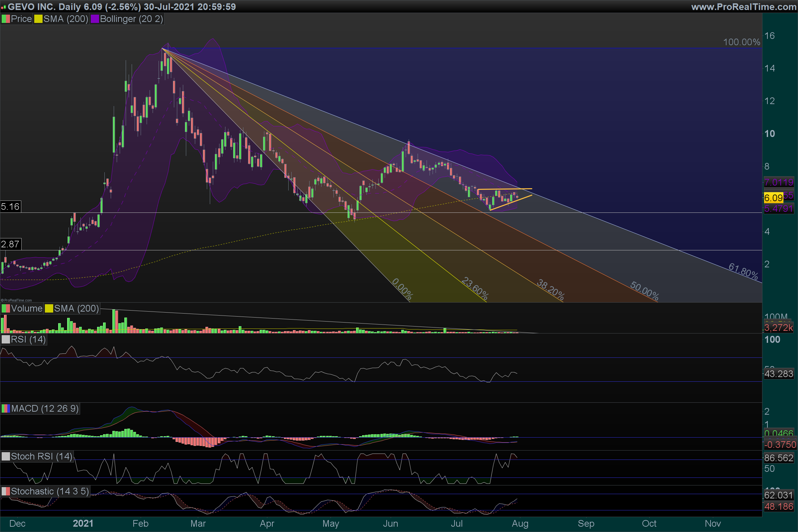Click the green-red Price legend icon
798x532 pixels.
(x=6, y=19)
